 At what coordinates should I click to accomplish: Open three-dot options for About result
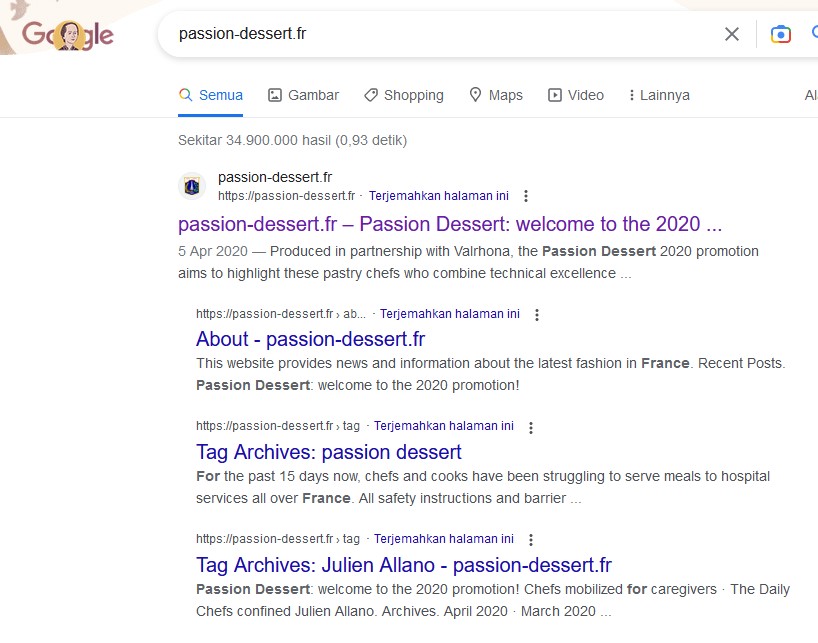coord(537,314)
